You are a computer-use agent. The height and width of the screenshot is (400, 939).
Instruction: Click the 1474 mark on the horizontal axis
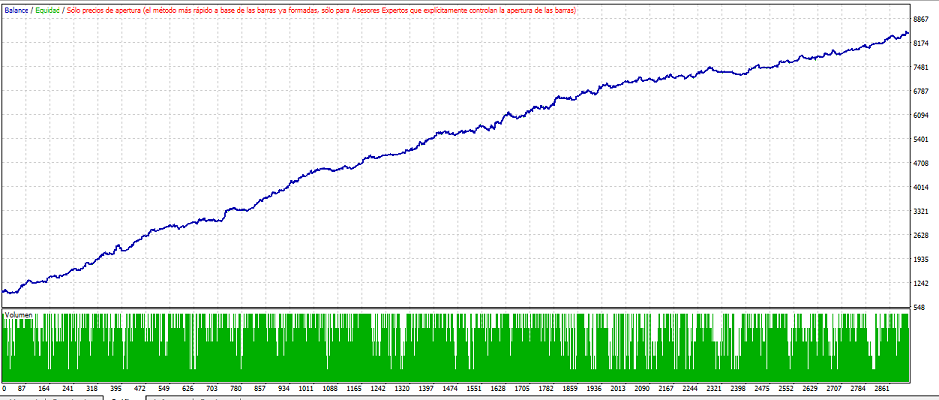tap(449, 389)
